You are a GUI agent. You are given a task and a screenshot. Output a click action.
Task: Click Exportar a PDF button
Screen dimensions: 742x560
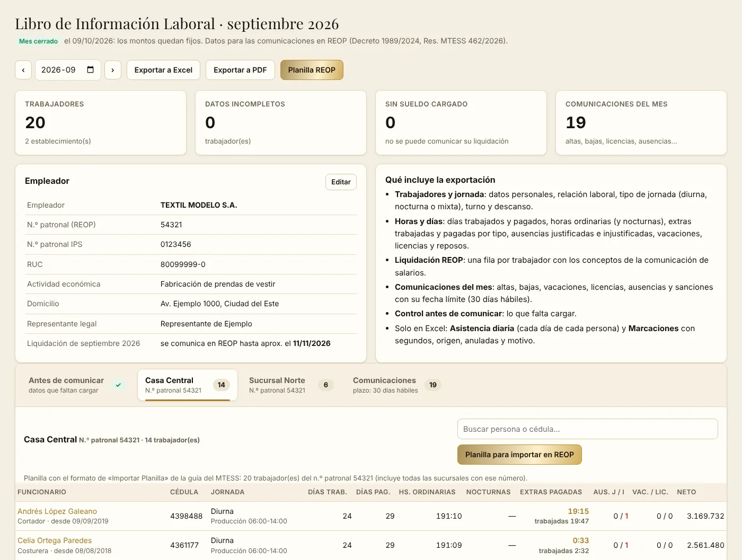pyautogui.click(x=240, y=70)
